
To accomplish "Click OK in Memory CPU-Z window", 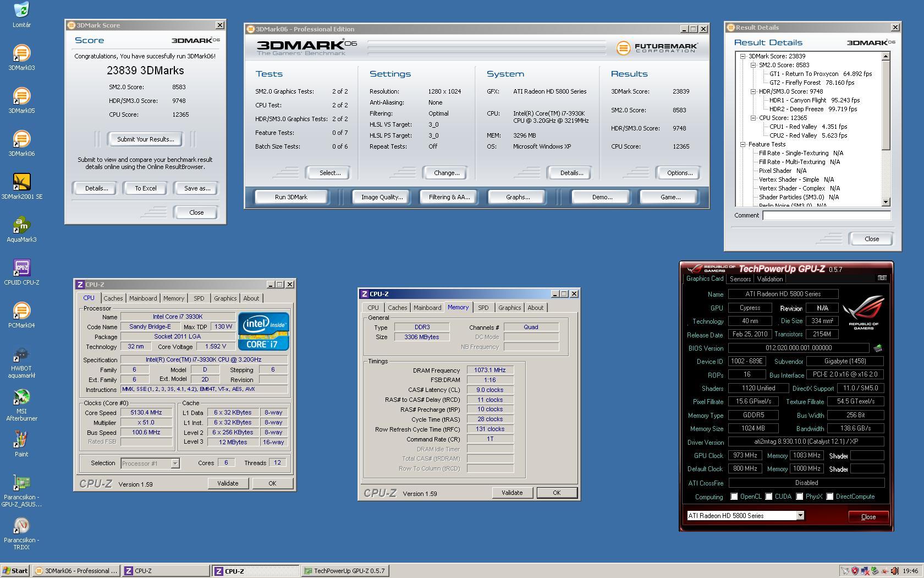I will 557,493.
